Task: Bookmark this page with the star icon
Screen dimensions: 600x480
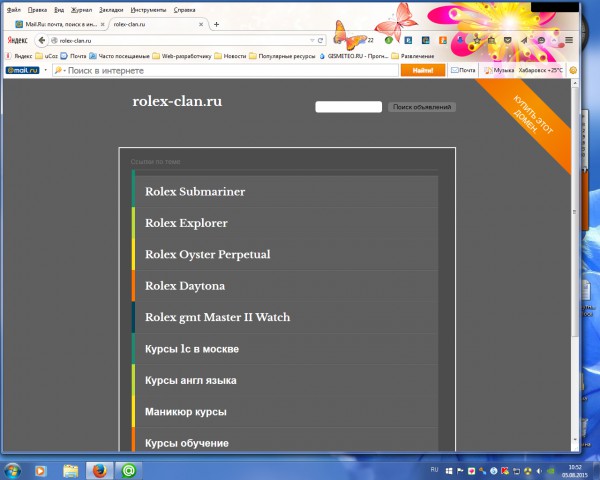Action: coord(477,40)
